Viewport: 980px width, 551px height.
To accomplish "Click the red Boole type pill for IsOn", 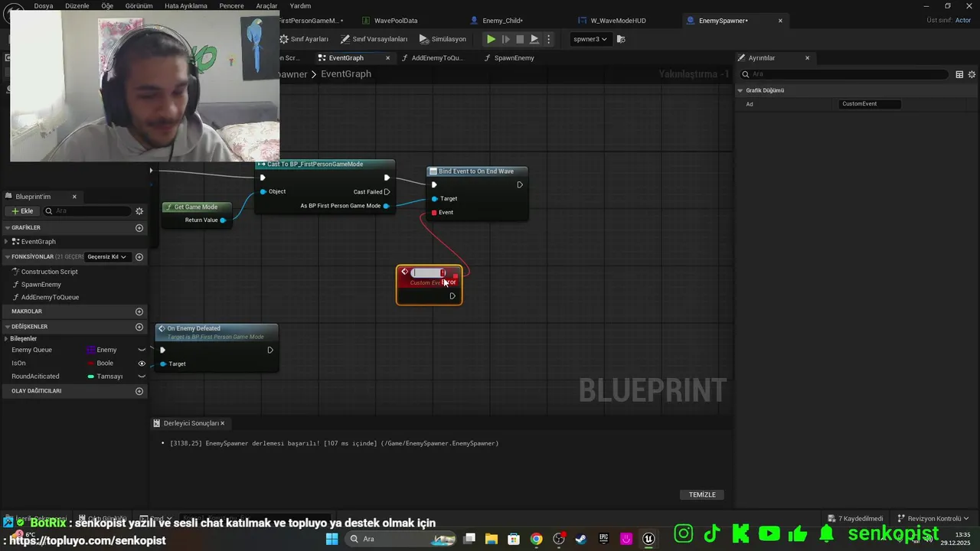I will point(91,364).
